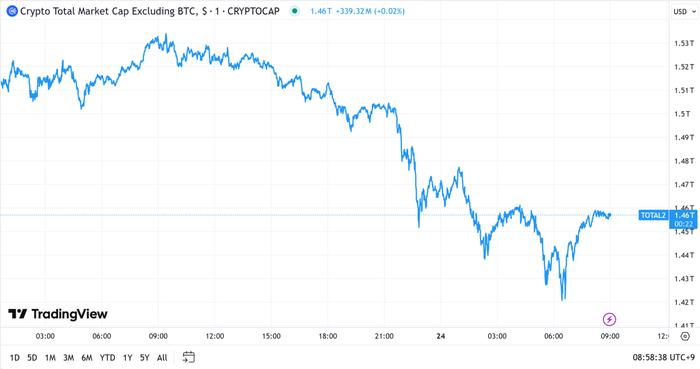
Task: Open timezone menu showing UTC+9
Action: 664,357
